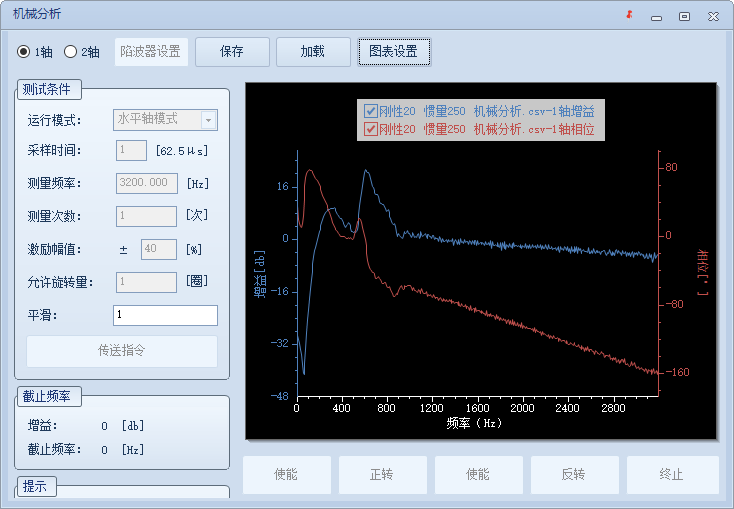Image resolution: width=734 pixels, height=509 pixels.
Task: Click the 平滑 input field
Action: pos(165,316)
